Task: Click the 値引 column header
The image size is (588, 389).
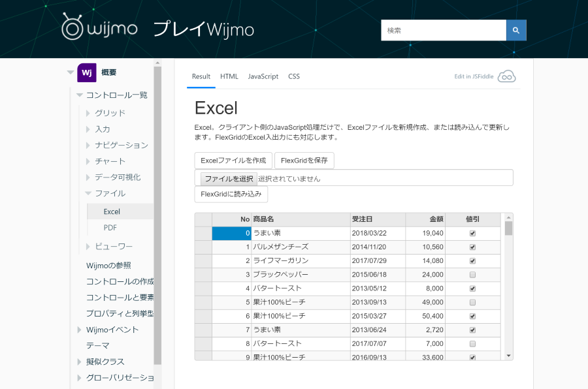Action: click(x=472, y=219)
